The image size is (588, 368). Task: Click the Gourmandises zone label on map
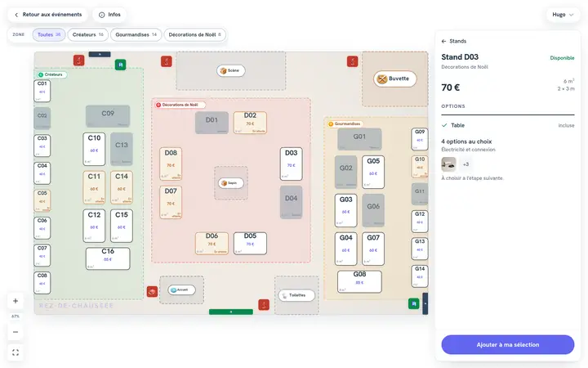(345, 124)
